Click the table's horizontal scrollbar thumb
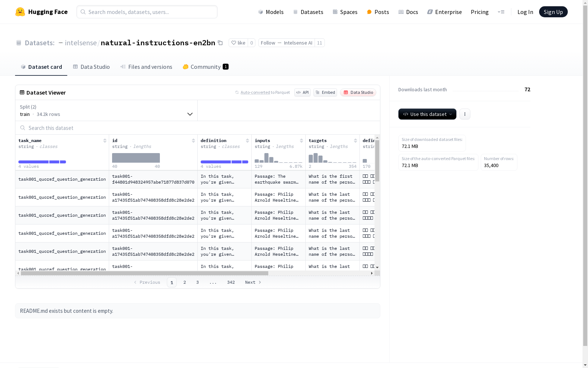This screenshot has height=368, width=588. [144, 273]
